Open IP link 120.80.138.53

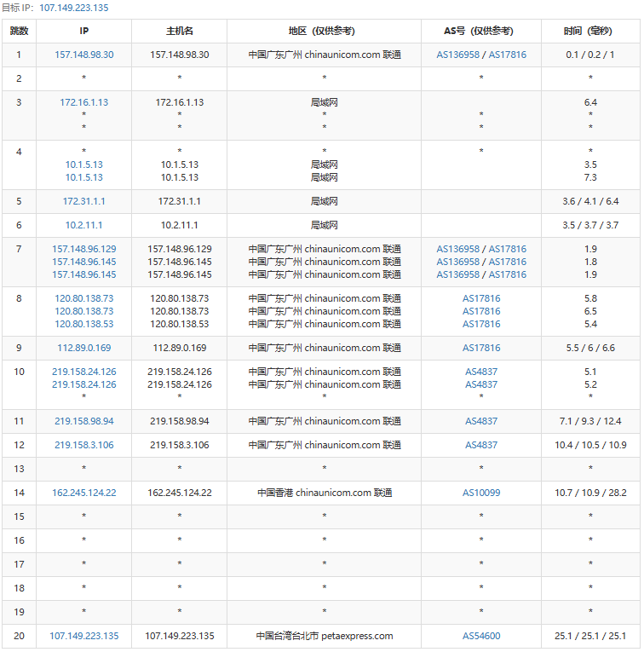pyautogui.click(x=84, y=324)
